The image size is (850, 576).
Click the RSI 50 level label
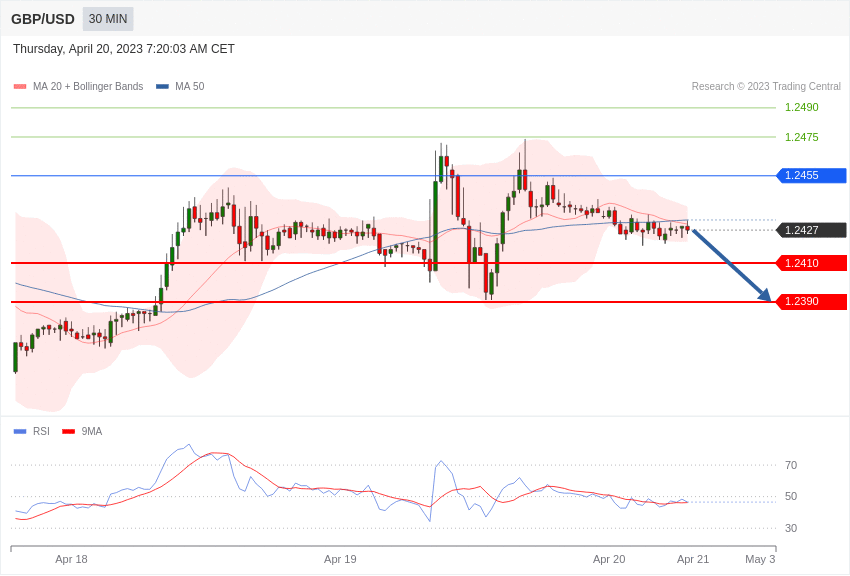(791, 496)
